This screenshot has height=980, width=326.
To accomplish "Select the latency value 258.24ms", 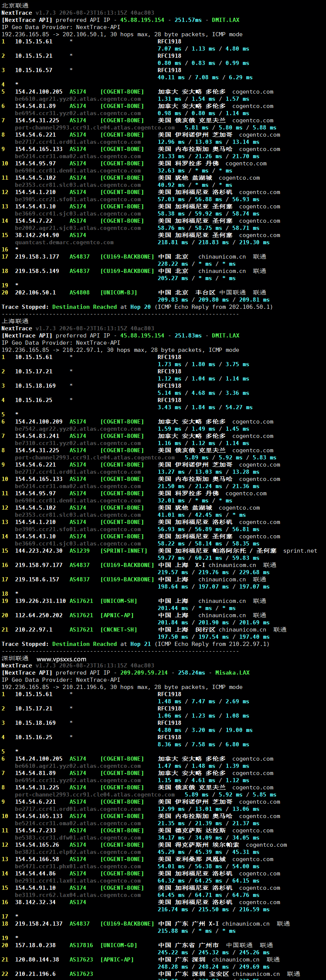I will 191,673.
